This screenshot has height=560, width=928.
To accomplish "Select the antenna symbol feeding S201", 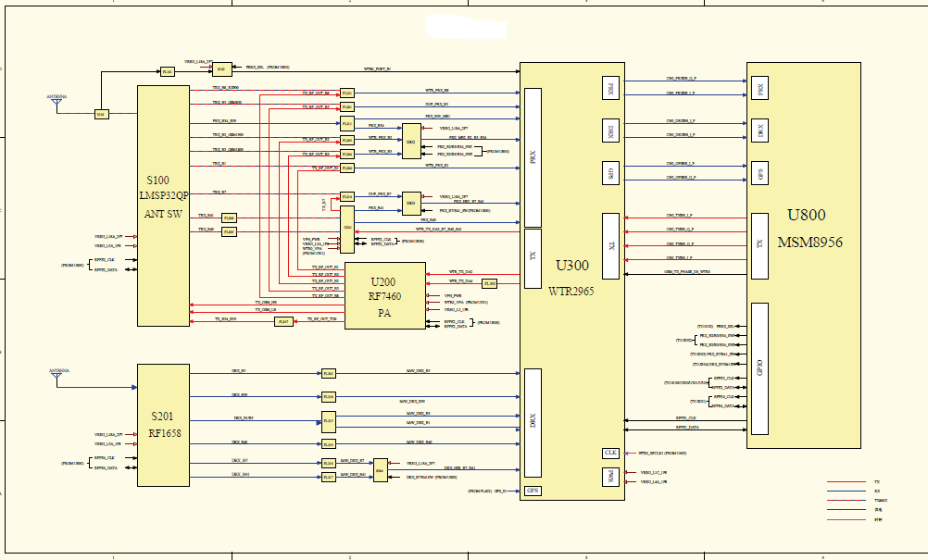I will tap(56, 378).
